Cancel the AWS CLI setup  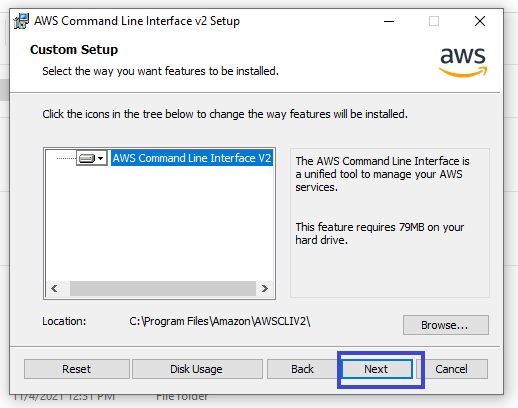[452, 369]
